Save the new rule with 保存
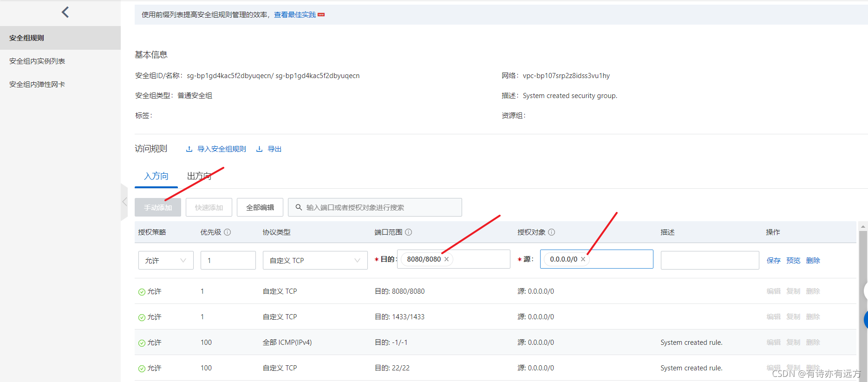868x382 pixels. pos(774,261)
